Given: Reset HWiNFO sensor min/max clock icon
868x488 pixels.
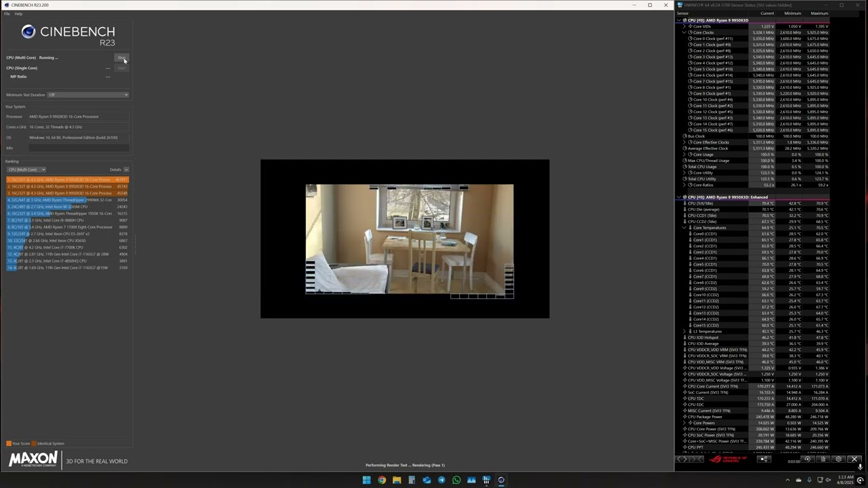Looking at the screenshot, I should pos(807,459).
